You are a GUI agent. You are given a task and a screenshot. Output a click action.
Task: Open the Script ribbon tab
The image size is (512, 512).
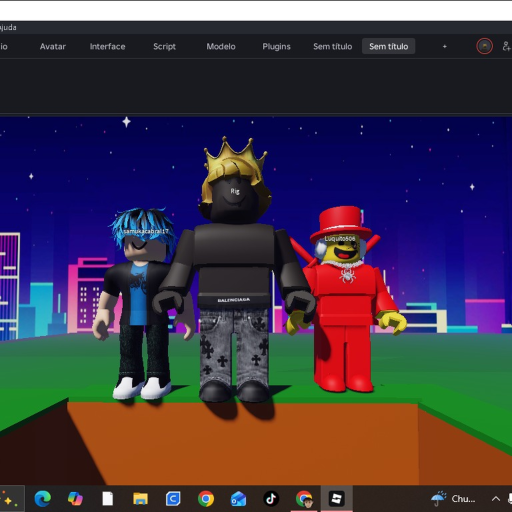164,46
